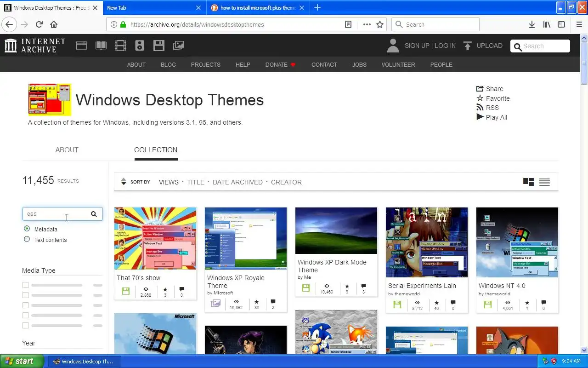Click the Upload arrow icon

pyautogui.click(x=468, y=46)
